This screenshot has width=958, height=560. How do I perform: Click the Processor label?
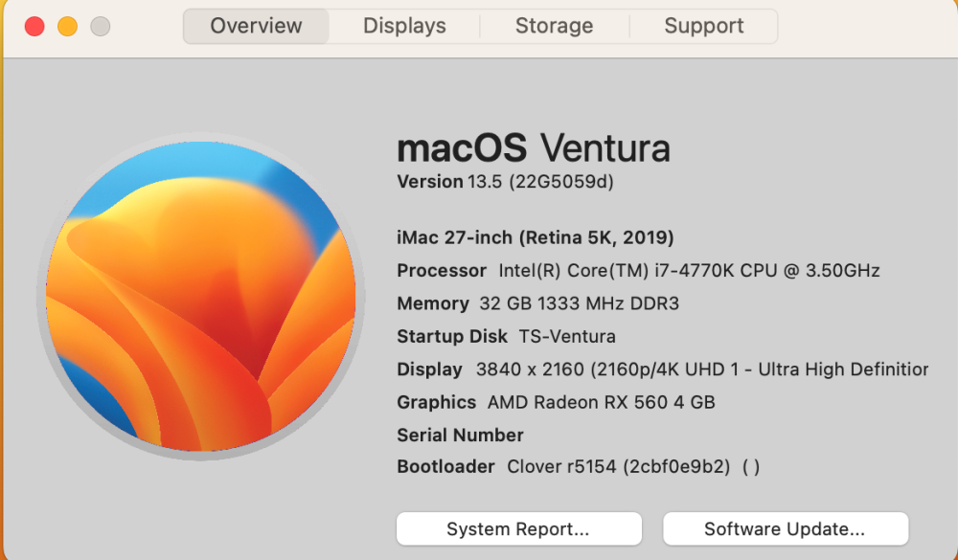442,271
